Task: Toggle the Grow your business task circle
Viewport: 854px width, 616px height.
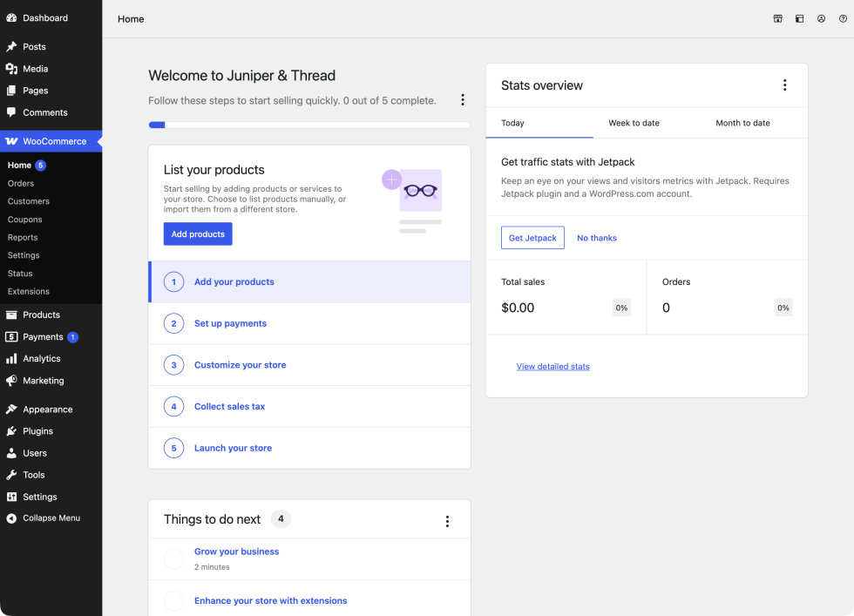Action: tap(173, 558)
